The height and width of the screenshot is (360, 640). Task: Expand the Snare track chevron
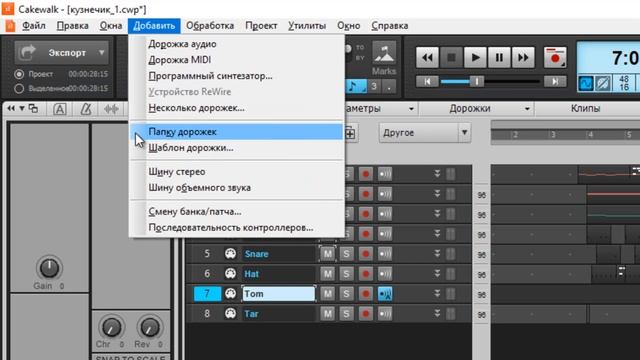(x=437, y=254)
